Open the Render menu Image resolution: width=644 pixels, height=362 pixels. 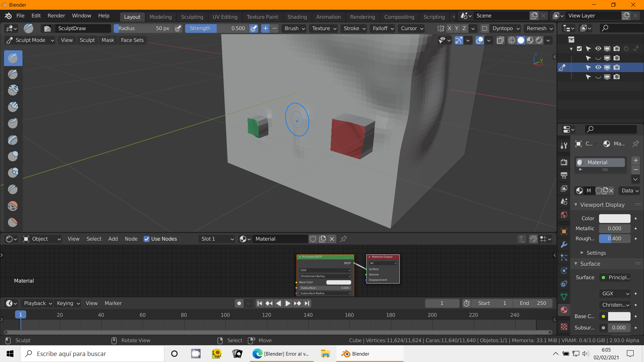(56, 16)
